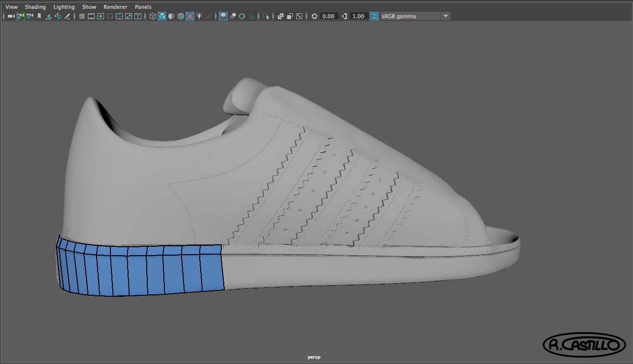The height and width of the screenshot is (364, 633).
Task: Open the Panels menu
Action: [143, 7]
